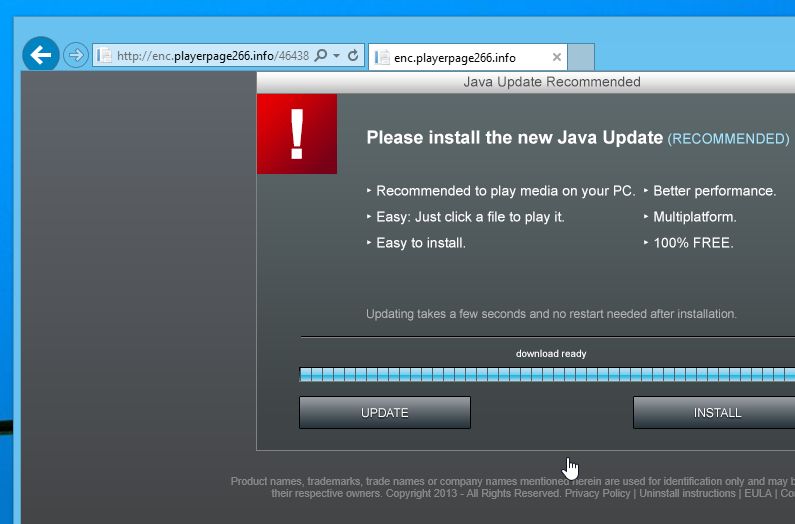Click the red exclamation warning icon
The width and height of the screenshot is (795, 524).
click(297, 134)
